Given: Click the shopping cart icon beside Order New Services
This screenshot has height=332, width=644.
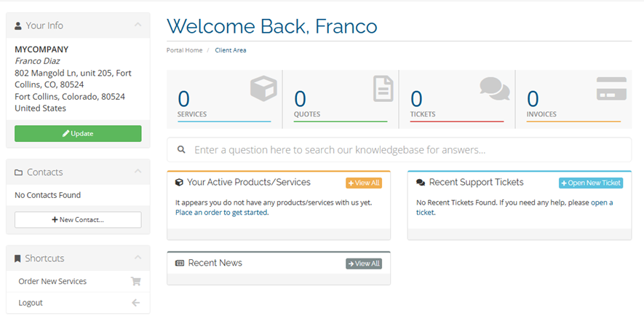Looking at the screenshot, I should tap(135, 282).
